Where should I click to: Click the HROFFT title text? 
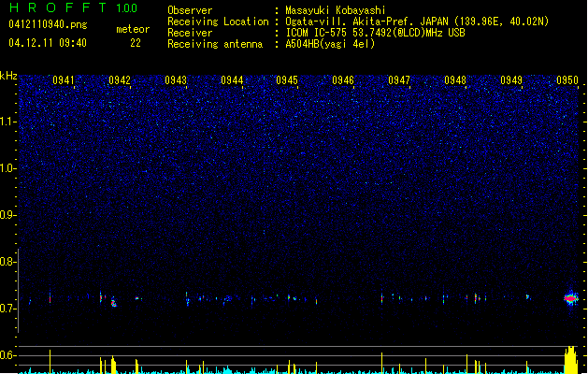tap(58, 7)
